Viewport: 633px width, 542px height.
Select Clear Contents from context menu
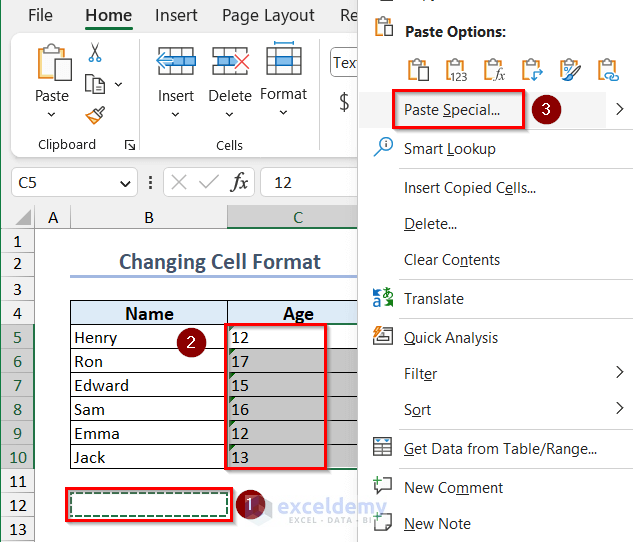(452, 260)
